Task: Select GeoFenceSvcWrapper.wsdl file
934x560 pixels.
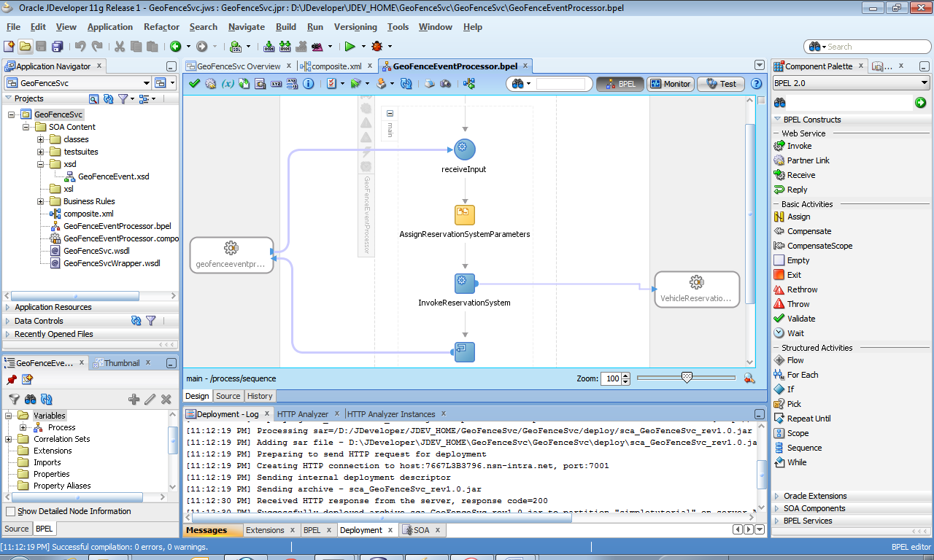Action: [x=112, y=263]
